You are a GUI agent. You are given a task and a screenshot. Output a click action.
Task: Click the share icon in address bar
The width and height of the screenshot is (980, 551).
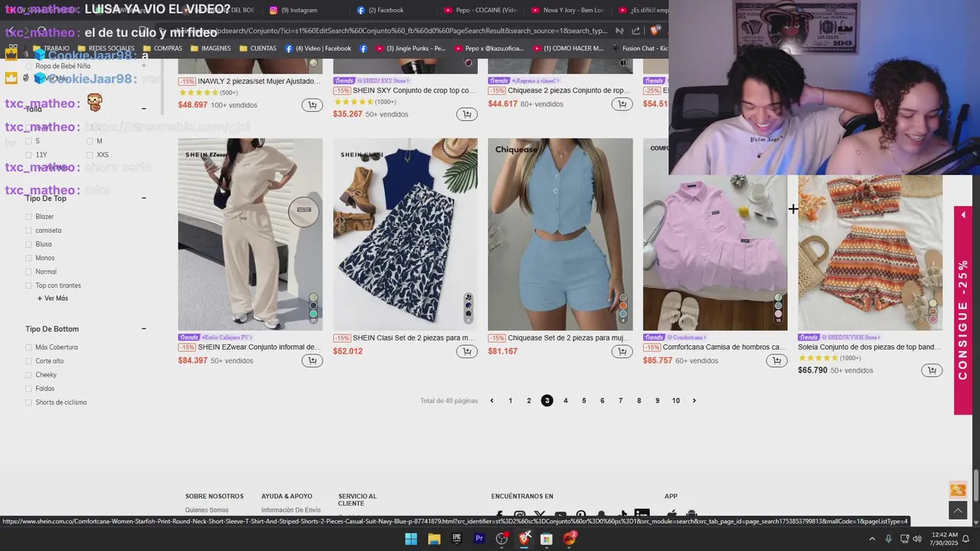tap(636, 31)
